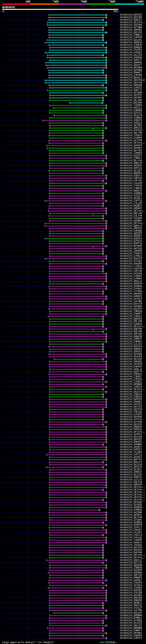Select UniRef100_O64749-2 label
The image size is (146, 644).
click(x=132, y=80)
